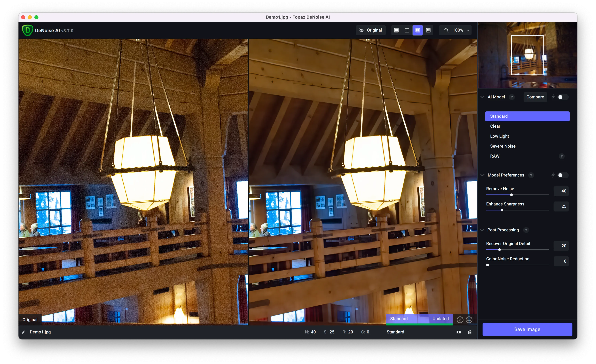This screenshot has width=596, height=364.
Task: Switch to comparison grid view icon
Action: pyautogui.click(x=428, y=30)
